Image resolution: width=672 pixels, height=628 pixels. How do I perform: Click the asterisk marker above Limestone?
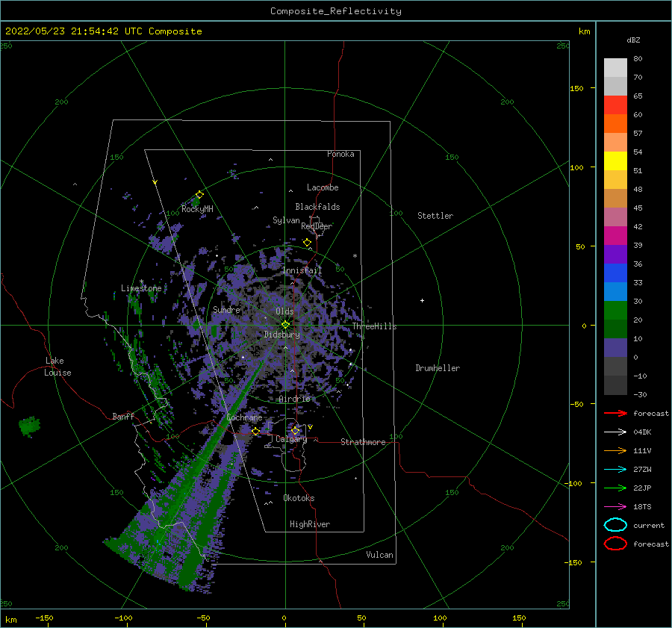coord(141,282)
